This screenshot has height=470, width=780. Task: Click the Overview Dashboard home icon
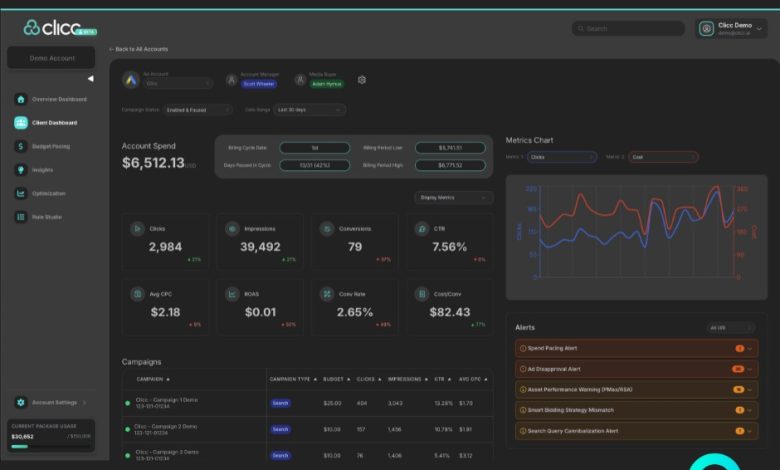point(21,99)
